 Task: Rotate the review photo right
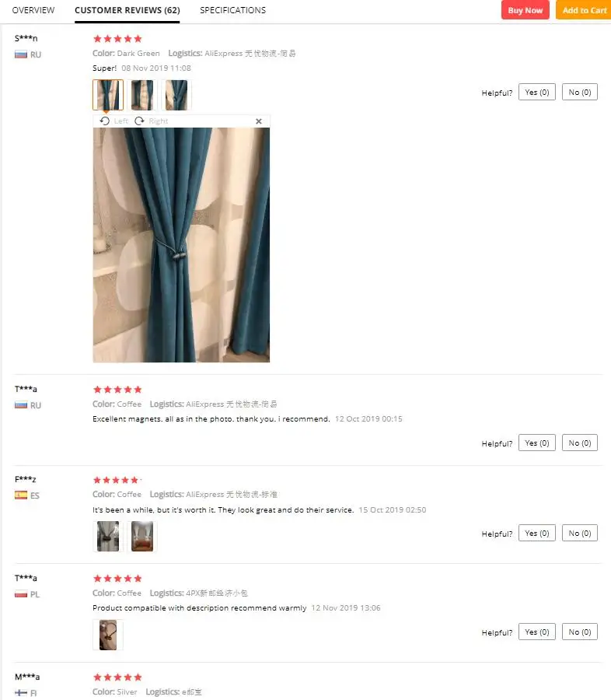152,121
